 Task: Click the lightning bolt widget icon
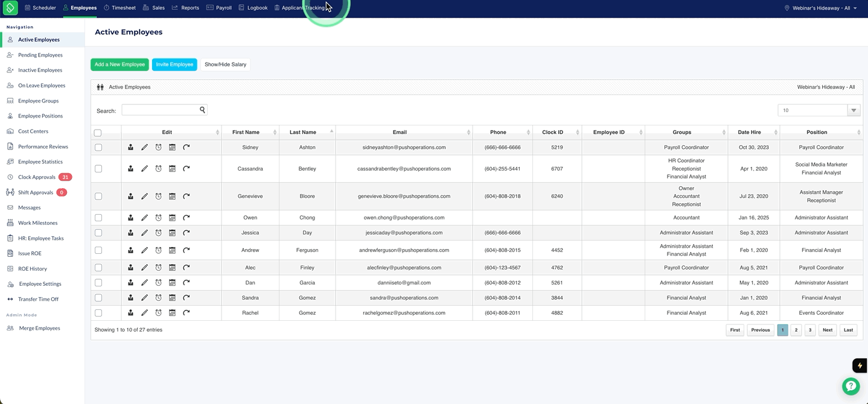[x=860, y=365]
